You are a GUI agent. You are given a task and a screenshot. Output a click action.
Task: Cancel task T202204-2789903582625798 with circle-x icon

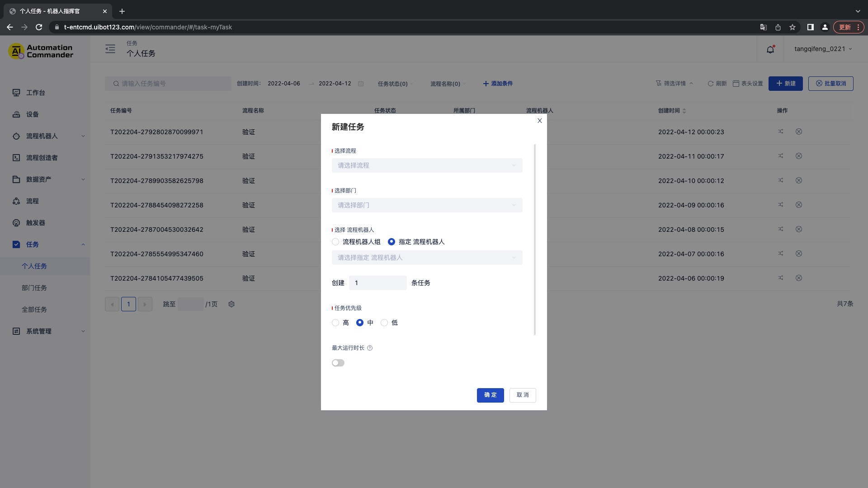coord(799,180)
